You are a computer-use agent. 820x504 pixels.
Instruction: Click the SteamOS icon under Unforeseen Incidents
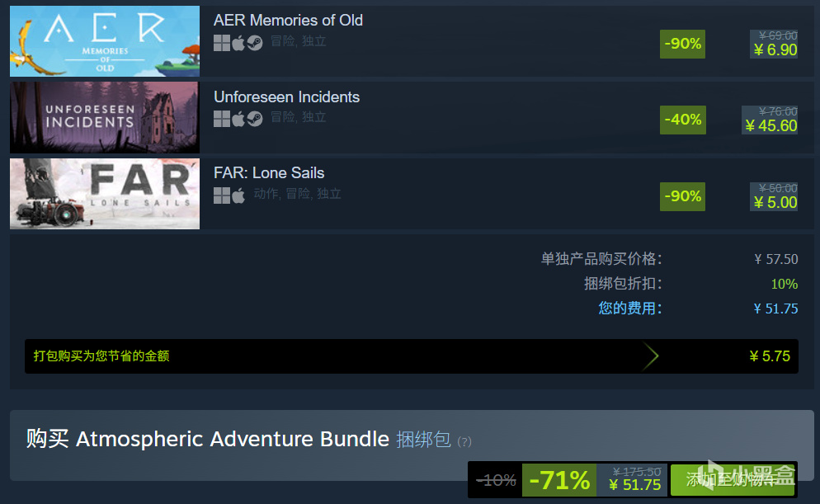click(255, 120)
